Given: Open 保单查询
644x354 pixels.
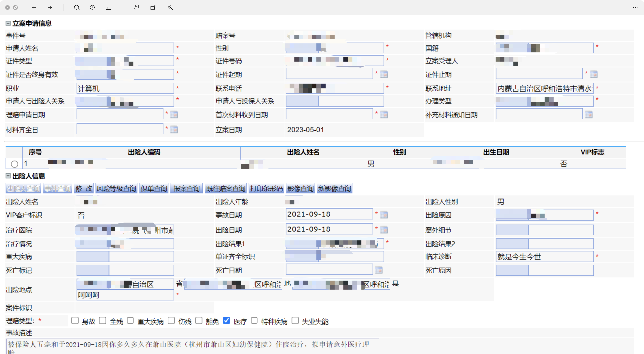Looking at the screenshot, I should tap(154, 188).
